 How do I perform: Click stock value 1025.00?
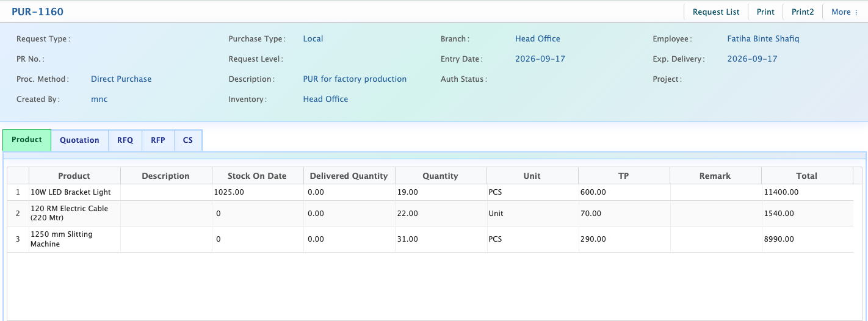[229, 192]
